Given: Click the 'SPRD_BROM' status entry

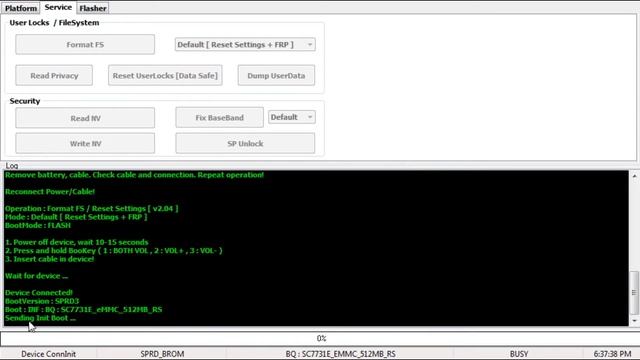Looking at the screenshot, I should (162, 354).
